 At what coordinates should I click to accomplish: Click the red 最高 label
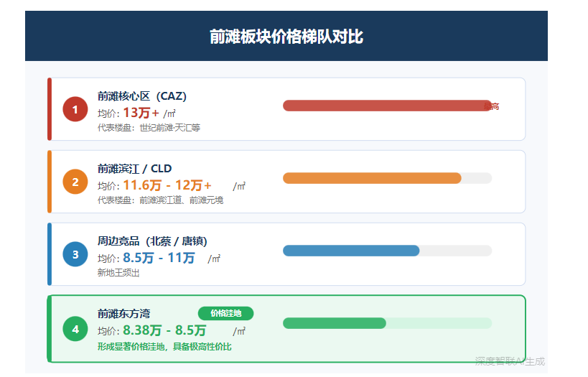tap(492, 106)
